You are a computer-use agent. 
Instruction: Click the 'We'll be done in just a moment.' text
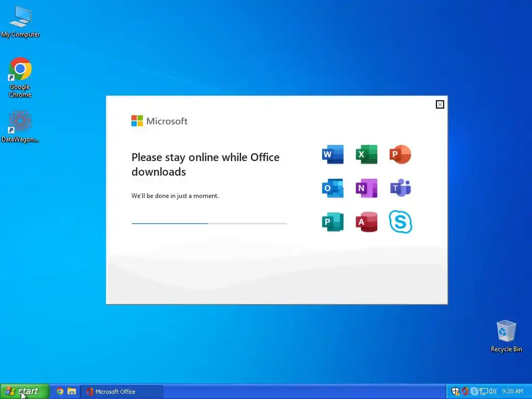point(175,196)
